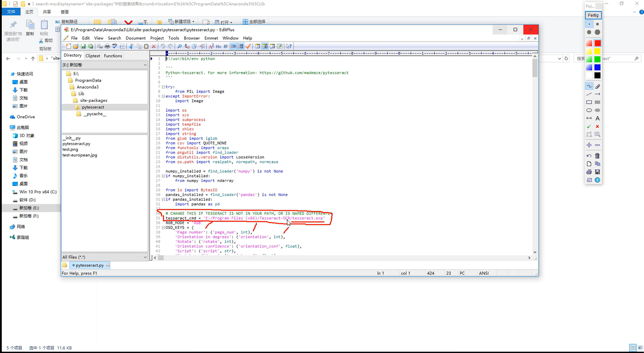Select the largest pen size dot in Pointofix
The image size is (644, 353).
pyautogui.click(x=597, y=32)
